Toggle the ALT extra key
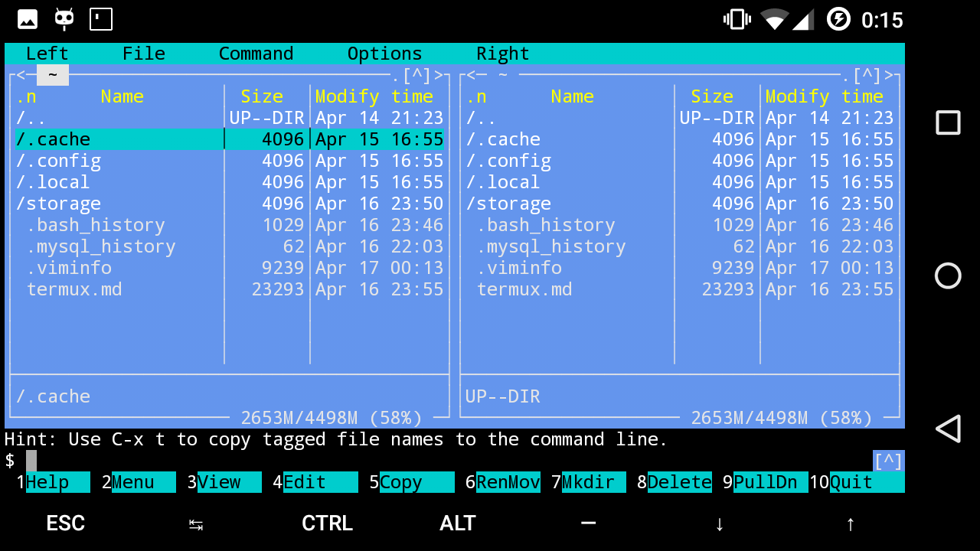Viewport: 980px width, 551px height. pos(458,523)
